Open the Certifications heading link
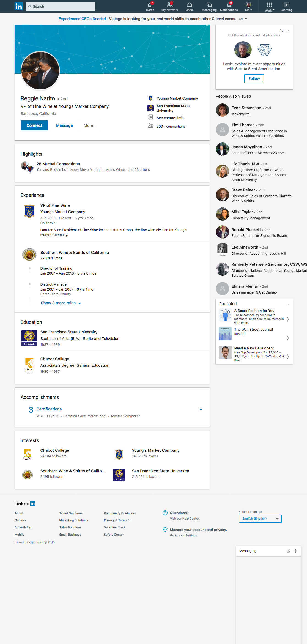Viewport: 307px width, 644px height. pyautogui.click(x=49, y=409)
